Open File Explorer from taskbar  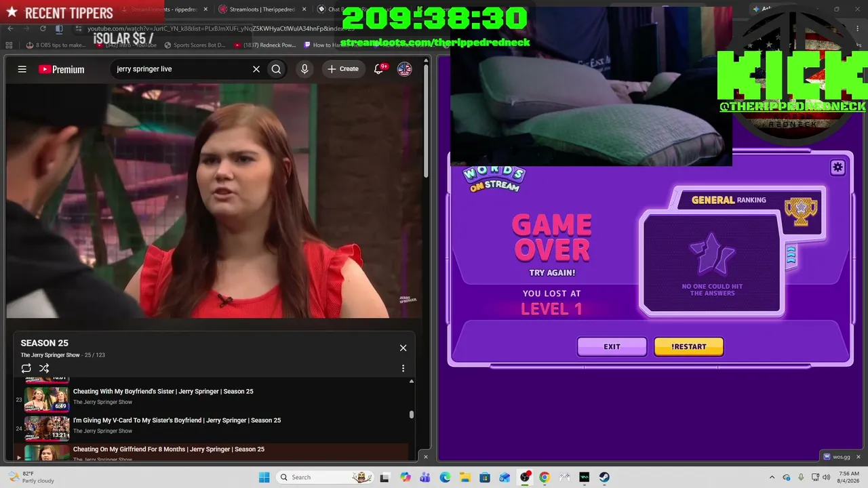[x=465, y=477]
